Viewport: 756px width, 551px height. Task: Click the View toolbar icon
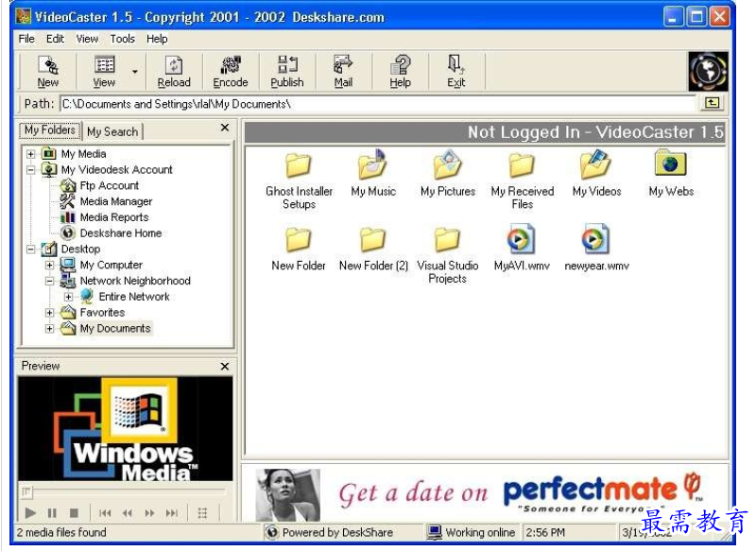click(104, 71)
